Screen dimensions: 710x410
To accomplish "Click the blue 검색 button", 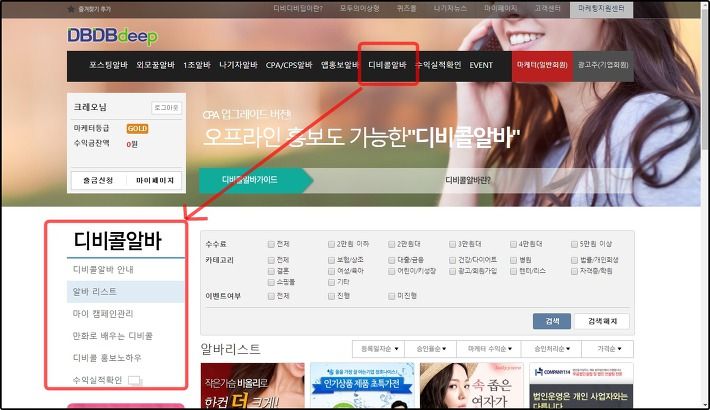I will pos(552,321).
